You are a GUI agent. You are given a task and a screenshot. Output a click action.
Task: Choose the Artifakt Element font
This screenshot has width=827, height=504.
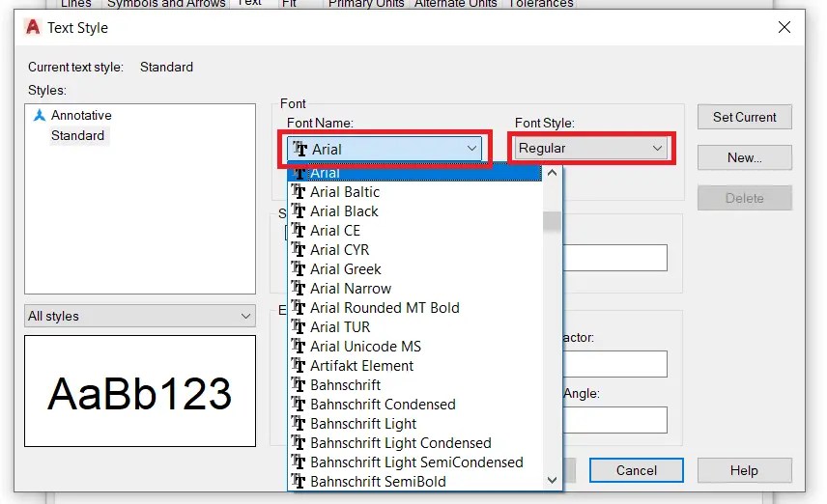(x=414, y=366)
